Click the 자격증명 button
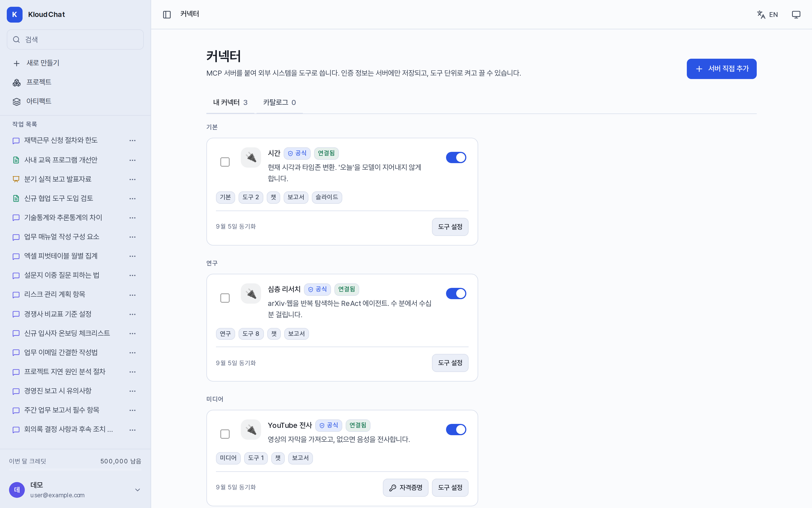 405,487
